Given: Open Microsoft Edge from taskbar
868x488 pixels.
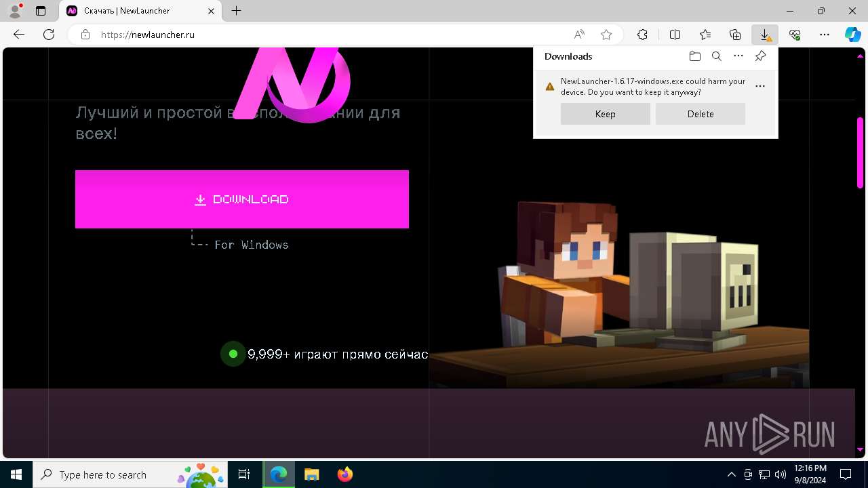Looking at the screenshot, I should 279,474.
